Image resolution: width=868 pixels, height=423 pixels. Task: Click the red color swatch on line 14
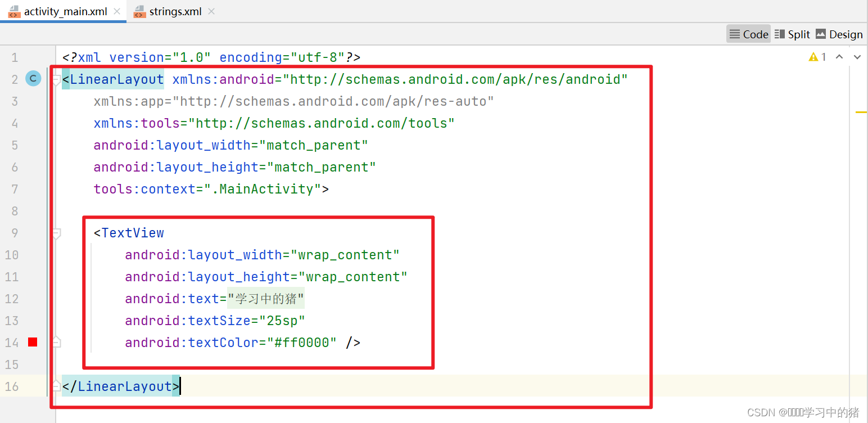[x=33, y=342]
